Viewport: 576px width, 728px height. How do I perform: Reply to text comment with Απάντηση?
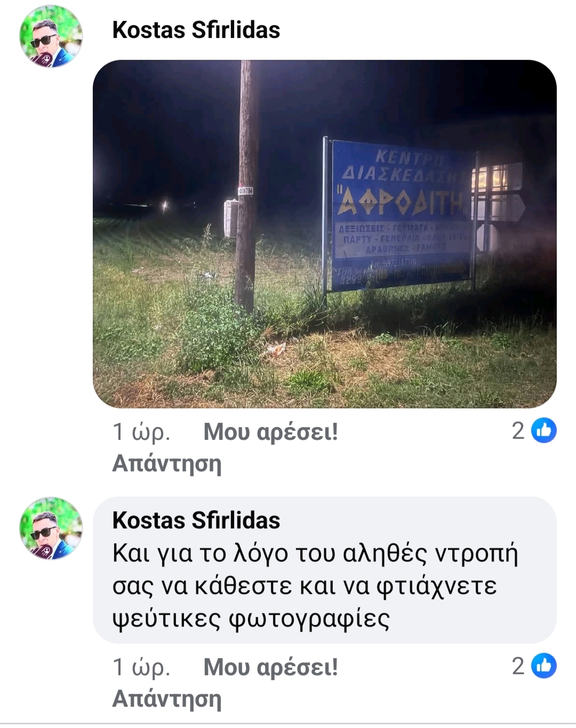(x=166, y=699)
